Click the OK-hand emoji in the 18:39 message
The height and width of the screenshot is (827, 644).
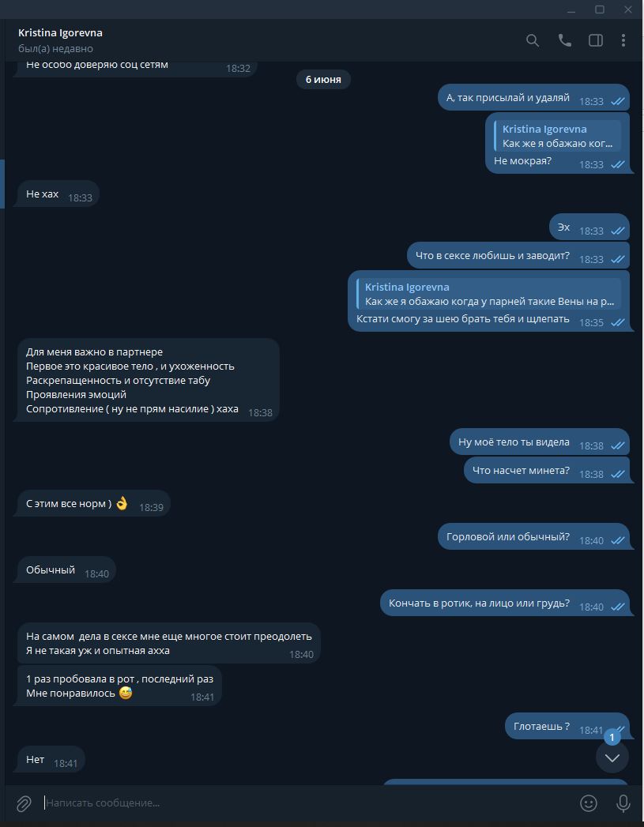pyautogui.click(x=122, y=502)
